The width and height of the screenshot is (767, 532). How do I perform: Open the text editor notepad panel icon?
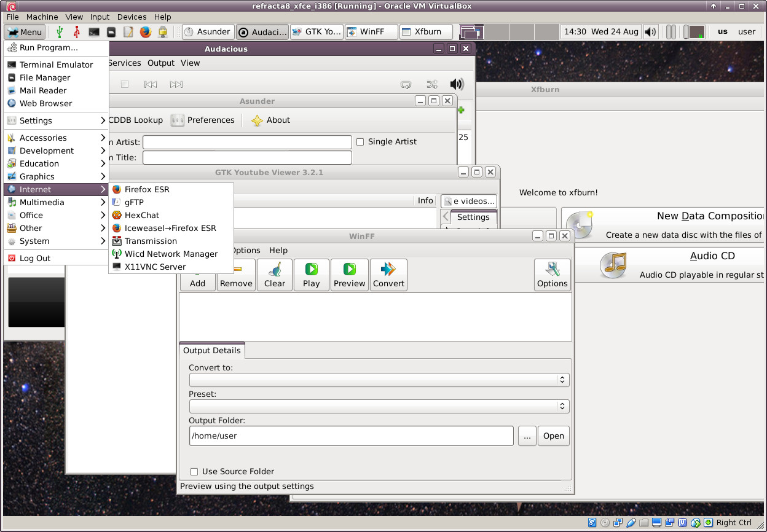[x=128, y=32]
